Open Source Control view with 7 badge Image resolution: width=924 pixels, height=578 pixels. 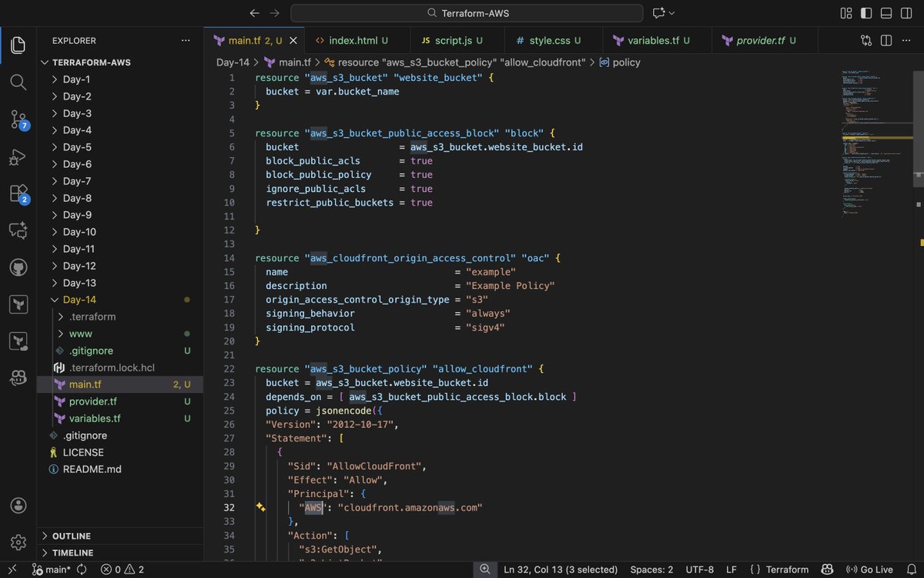click(18, 119)
